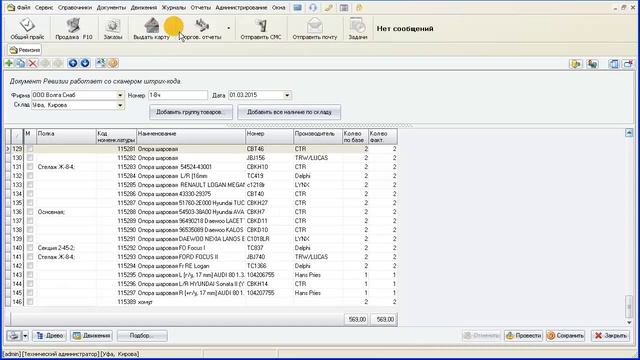Expand the Склад warehouse dropdown
The width and height of the screenshot is (640, 360).
(120, 105)
